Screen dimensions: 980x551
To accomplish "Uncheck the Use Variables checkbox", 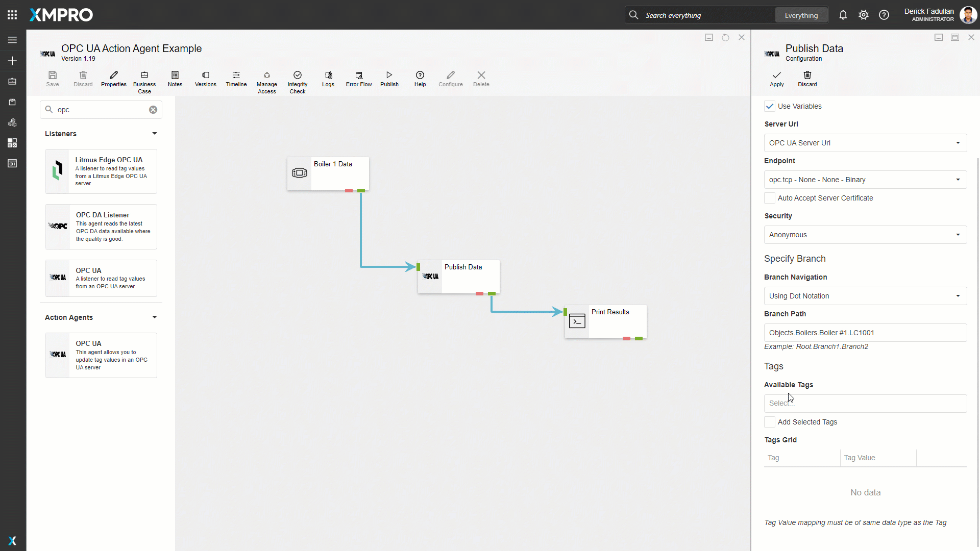I will (770, 106).
